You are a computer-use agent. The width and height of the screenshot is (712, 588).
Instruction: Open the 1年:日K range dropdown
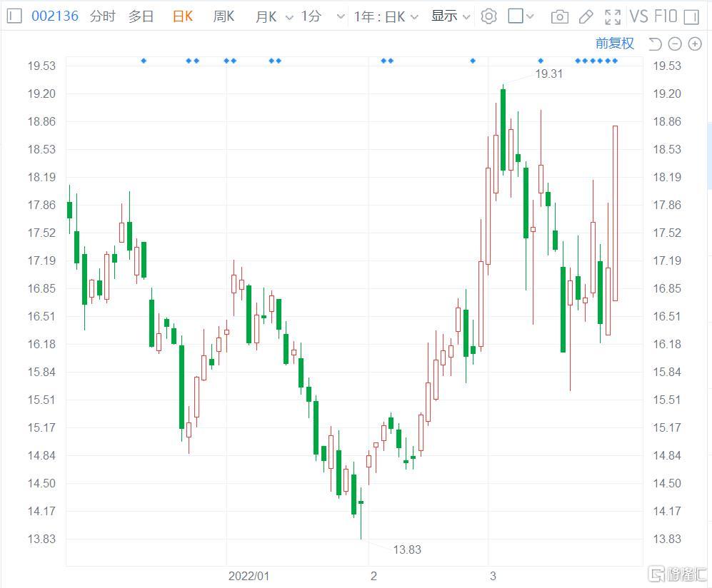point(386,17)
